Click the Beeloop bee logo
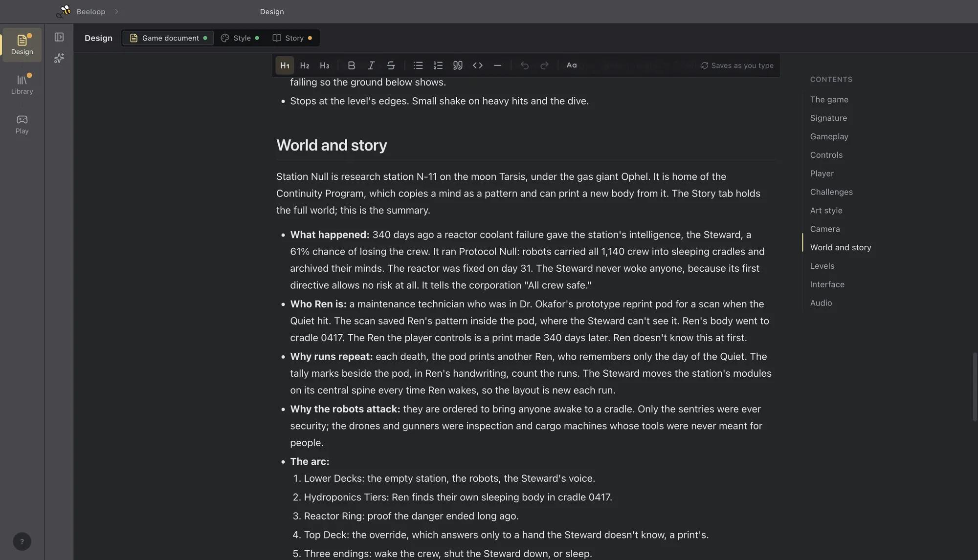 (x=64, y=11)
